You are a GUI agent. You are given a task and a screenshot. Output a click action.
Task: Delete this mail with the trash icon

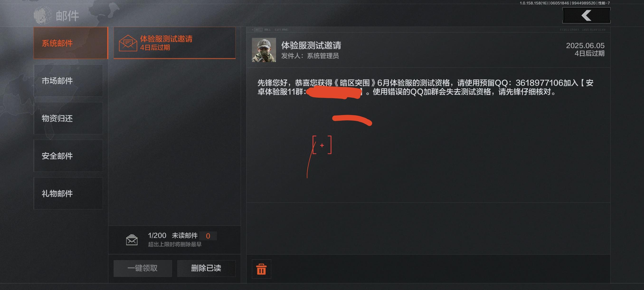[261, 269]
